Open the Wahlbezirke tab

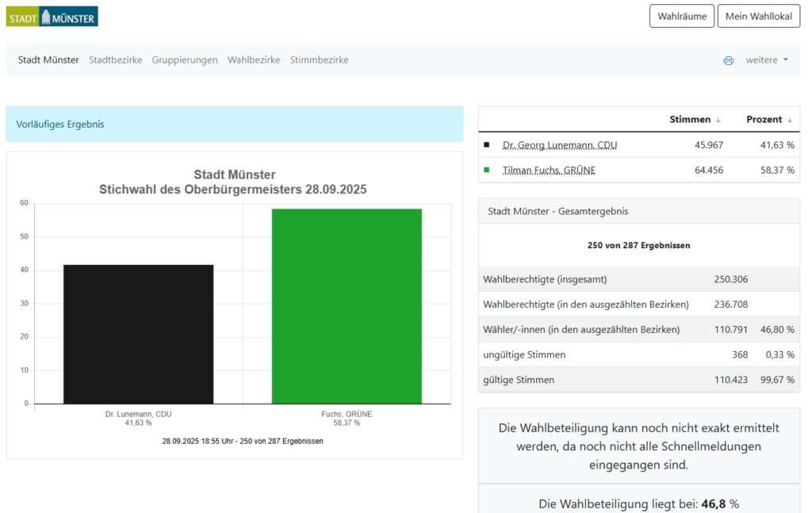[254, 60]
